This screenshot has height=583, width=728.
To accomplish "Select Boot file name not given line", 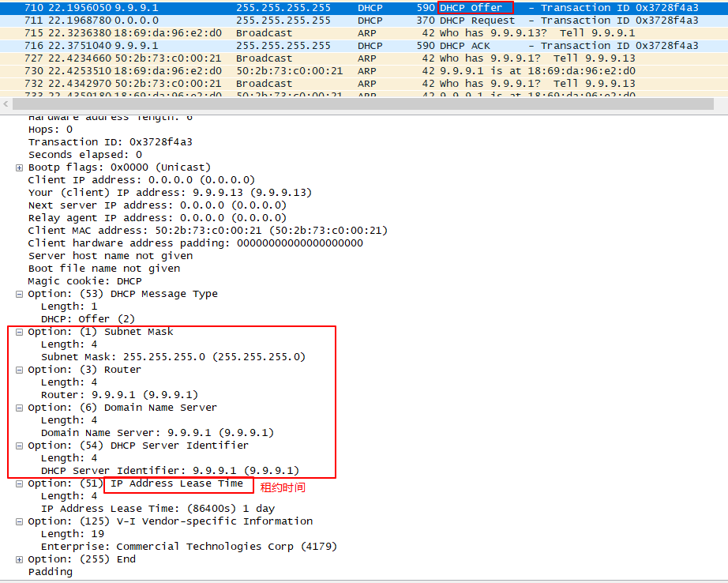I will pos(104,269).
